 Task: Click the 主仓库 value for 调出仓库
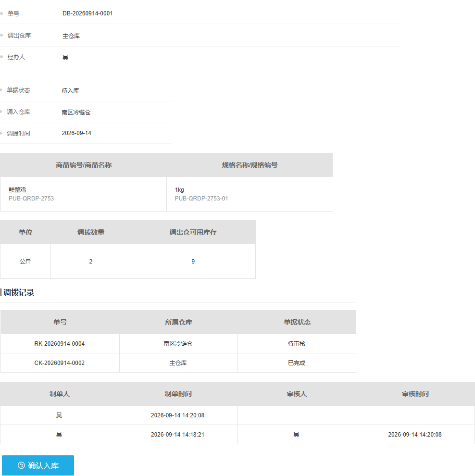point(71,36)
